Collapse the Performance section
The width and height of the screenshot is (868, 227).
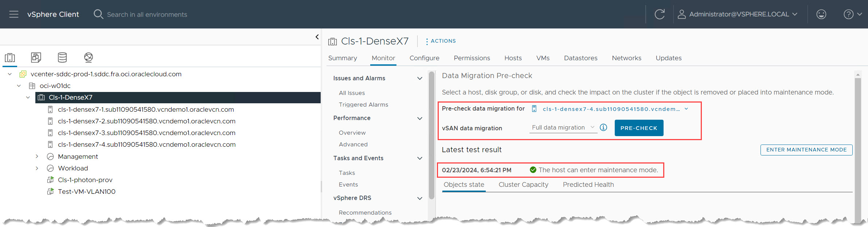click(x=420, y=119)
